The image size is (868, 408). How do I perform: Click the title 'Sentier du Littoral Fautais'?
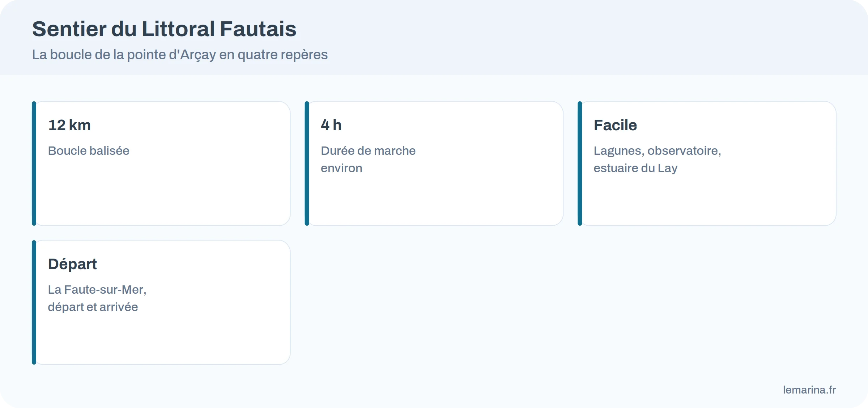tap(164, 29)
